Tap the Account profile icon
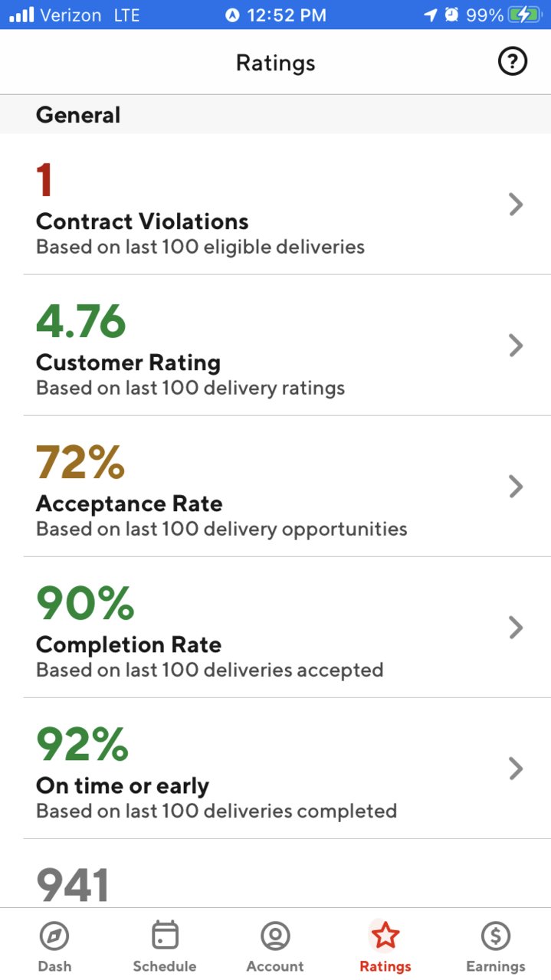This screenshot has height=980, width=551. point(275,936)
